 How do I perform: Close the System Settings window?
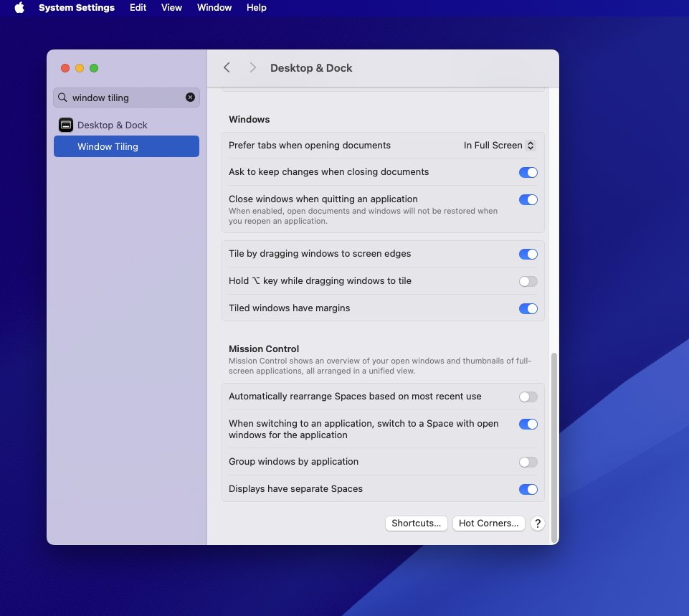pos(65,68)
